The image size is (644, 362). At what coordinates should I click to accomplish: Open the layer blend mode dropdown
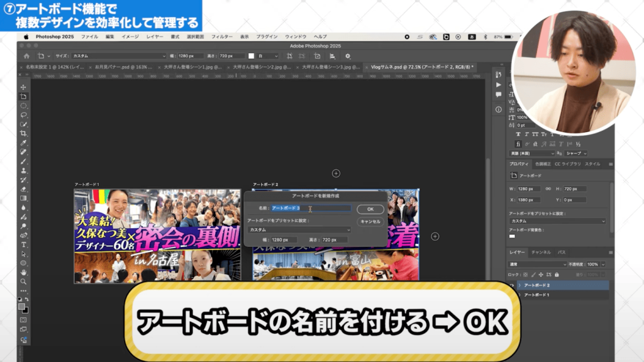[x=538, y=265]
